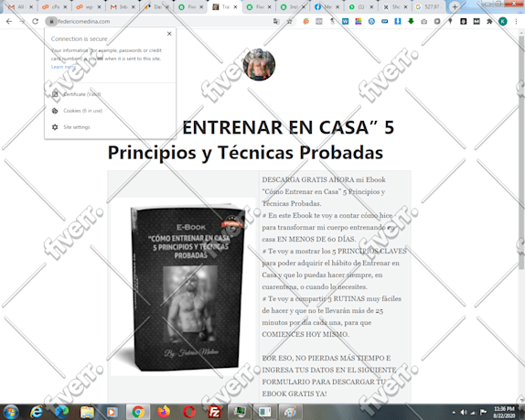Open the puzzle-piece extensions menu

(x=489, y=21)
